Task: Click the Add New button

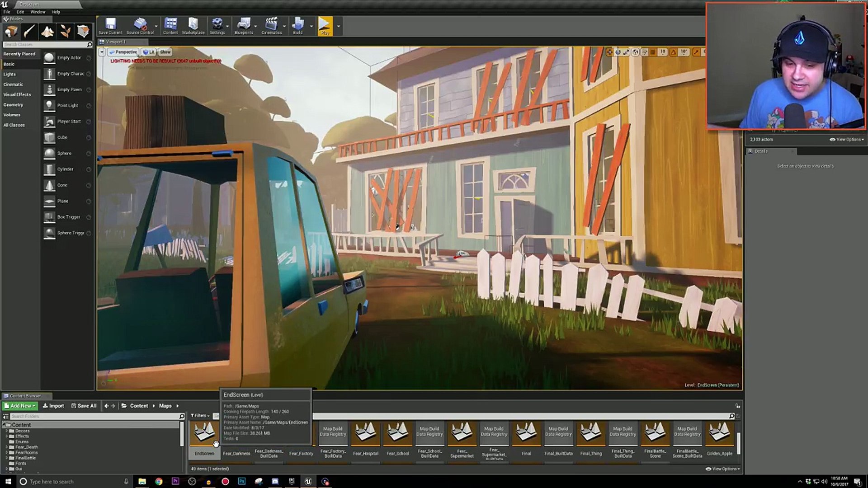Action: pyautogui.click(x=20, y=406)
